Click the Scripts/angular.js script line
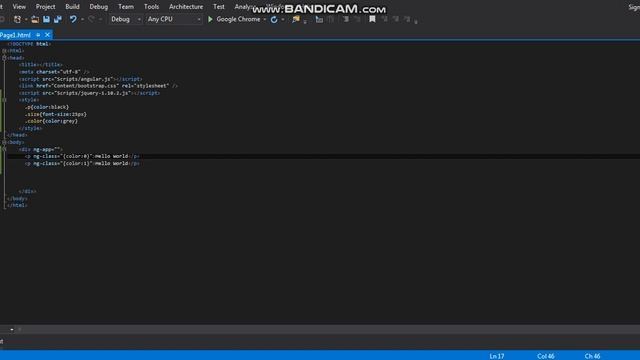The image size is (640, 360). [80, 79]
